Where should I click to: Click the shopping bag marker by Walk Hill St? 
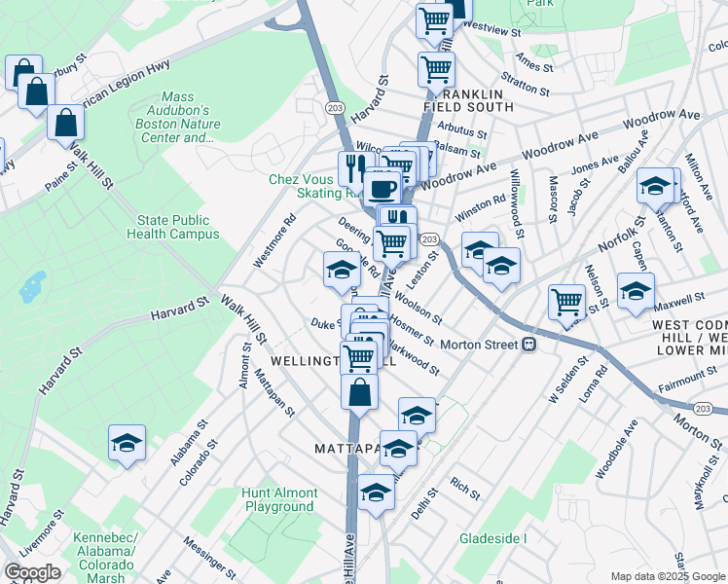(65, 124)
